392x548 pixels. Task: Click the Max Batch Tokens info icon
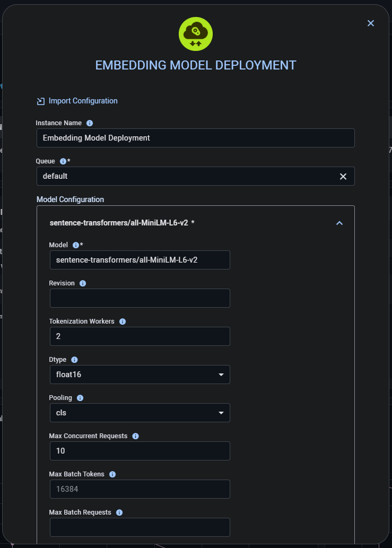tap(112, 474)
